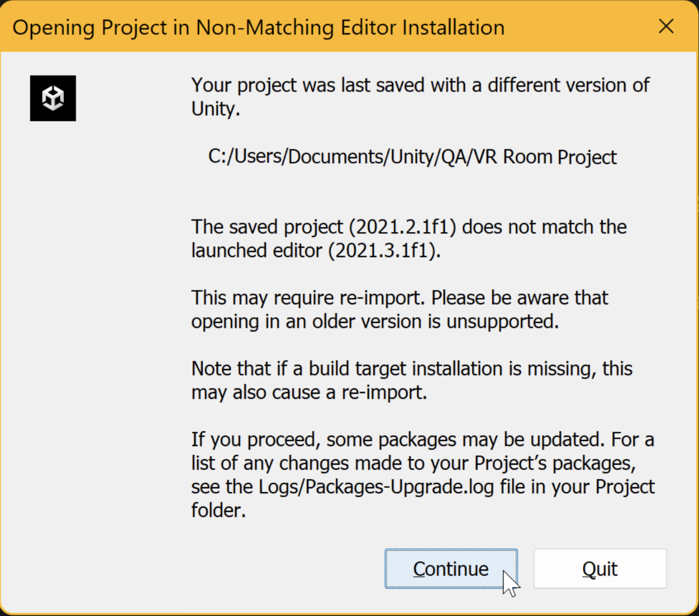
Task: Click launched editor version 2021.3.1f1
Action: coord(384,250)
